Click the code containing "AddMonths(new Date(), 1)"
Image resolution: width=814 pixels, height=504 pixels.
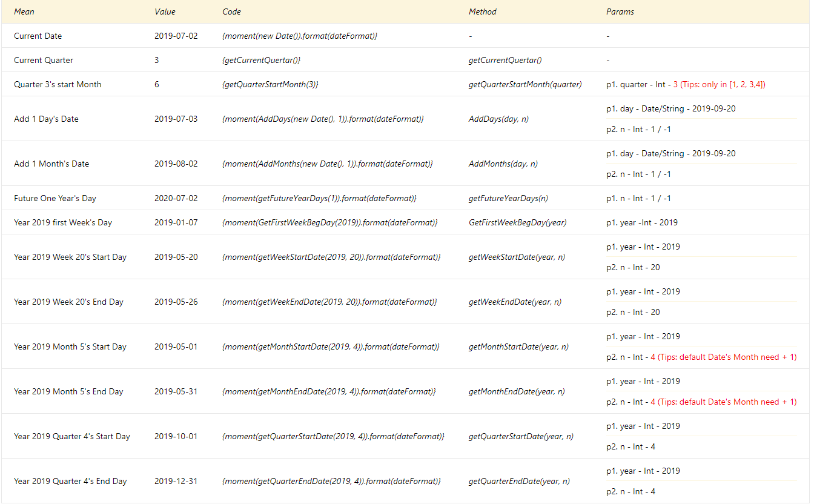[x=328, y=164]
